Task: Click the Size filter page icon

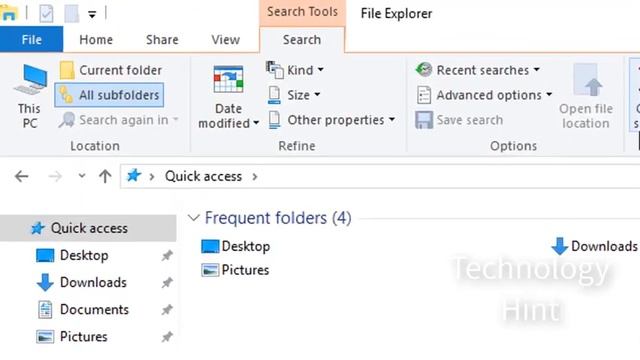Action: 274,95
